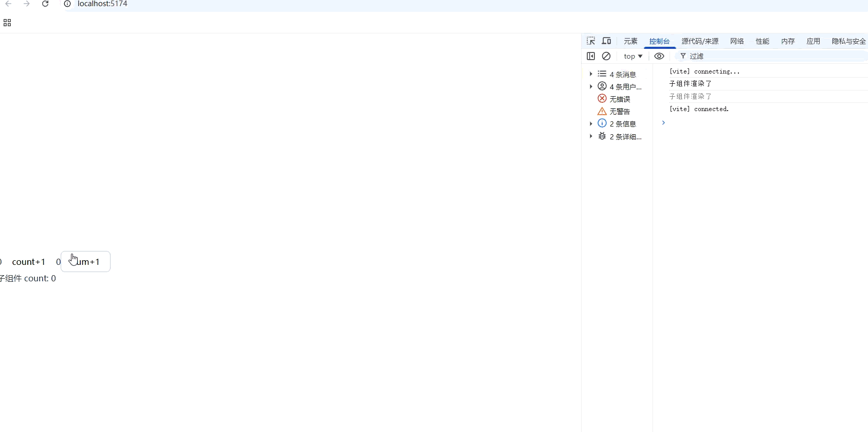
Task: Expand the 2 条信息 group
Action: click(x=591, y=123)
